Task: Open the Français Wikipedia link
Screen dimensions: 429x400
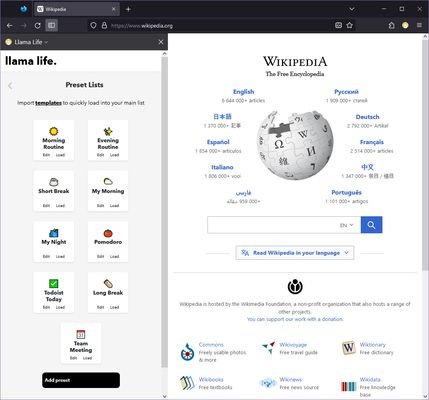Action: point(372,142)
